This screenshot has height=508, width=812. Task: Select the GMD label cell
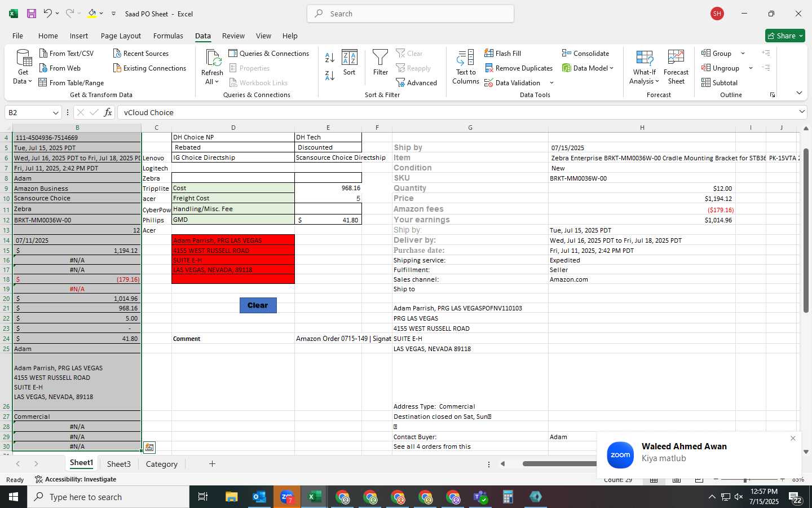point(233,220)
